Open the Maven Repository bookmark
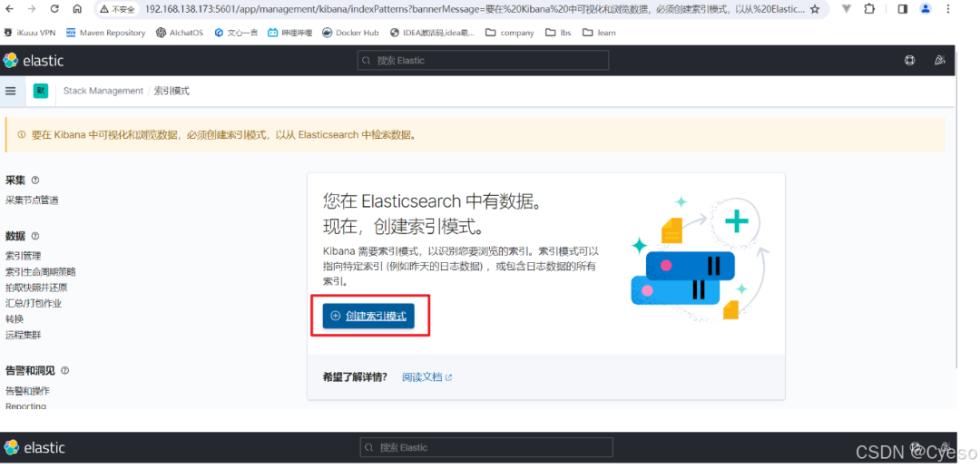980x469 pixels. (x=105, y=33)
